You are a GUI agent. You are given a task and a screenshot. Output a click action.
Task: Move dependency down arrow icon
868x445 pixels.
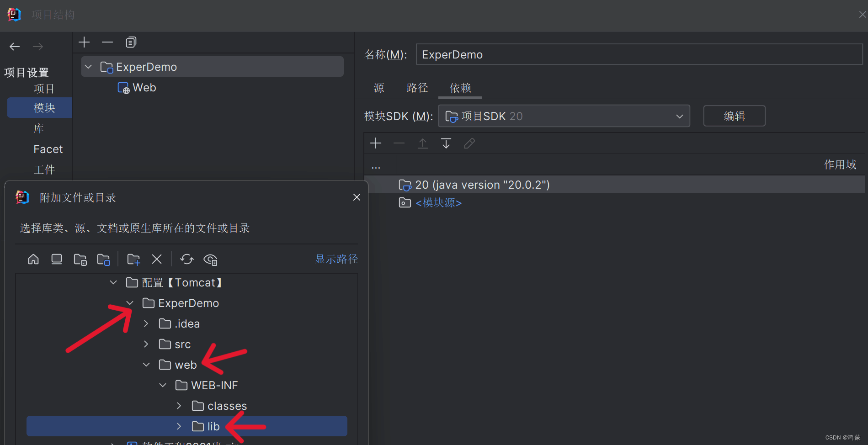[446, 143]
